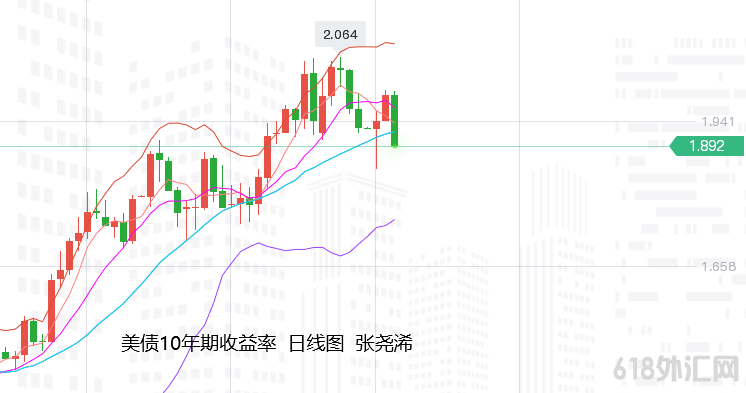
Task: Click the green 1.892 current price tag
Action: click(x=707, y=146)
